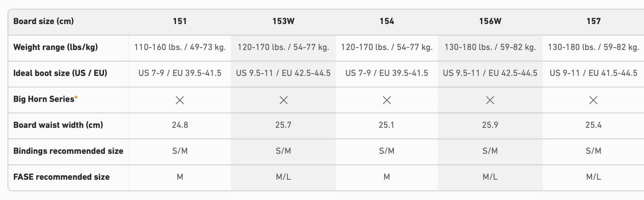Viewport: 644px width, 200px height.
Task: Select the 151 board size column header
Action: click(x=180, y=21)
